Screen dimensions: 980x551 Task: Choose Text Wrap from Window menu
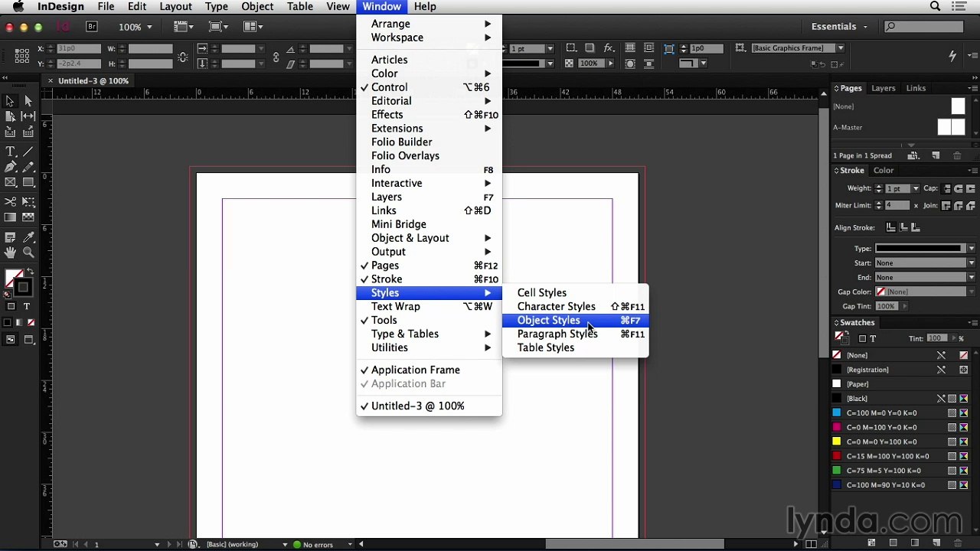(x=429, y=307)
